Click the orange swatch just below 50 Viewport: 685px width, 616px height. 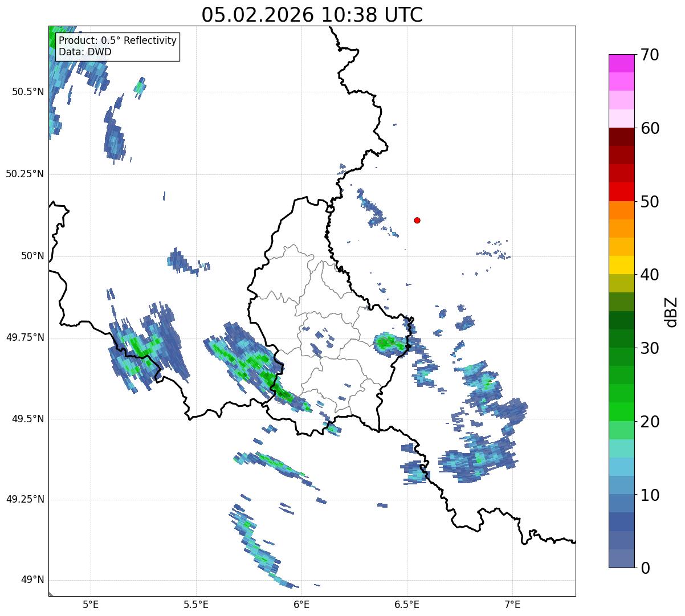pos(621,210)
